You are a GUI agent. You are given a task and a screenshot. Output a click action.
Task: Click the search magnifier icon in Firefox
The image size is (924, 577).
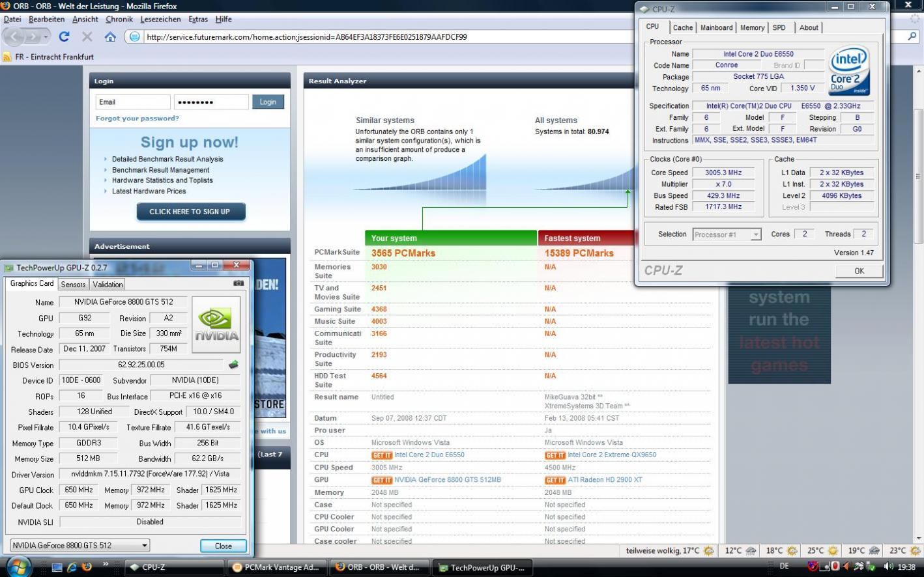[x=912, y=36]
